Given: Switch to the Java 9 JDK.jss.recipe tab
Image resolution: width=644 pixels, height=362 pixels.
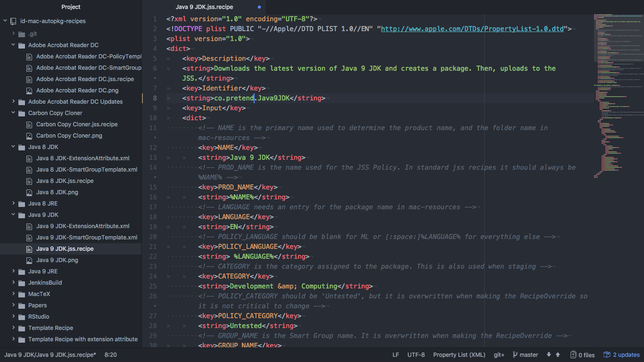Looking at the screenshot, I should pos(204,7).
